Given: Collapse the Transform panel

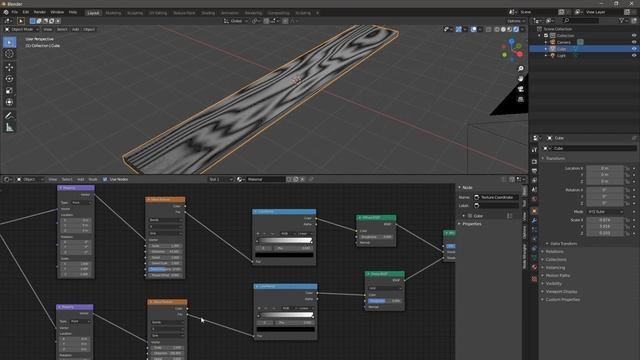Looking at the screenshot, I should [554, 158].
